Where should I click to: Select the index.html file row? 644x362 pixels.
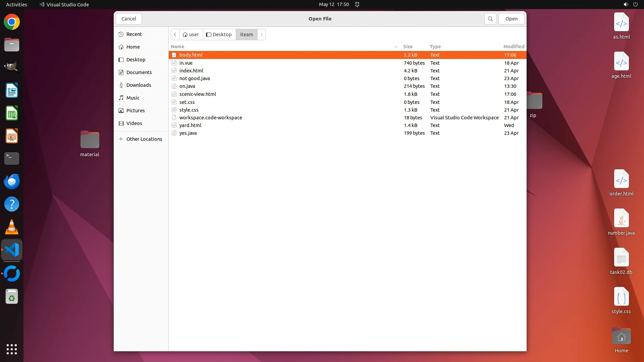click(x=191, y=71)
